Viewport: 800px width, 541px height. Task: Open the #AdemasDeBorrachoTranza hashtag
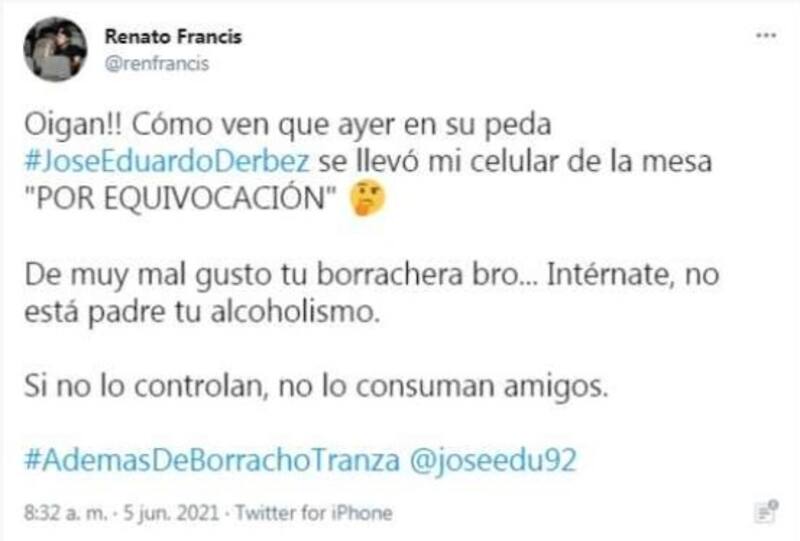[212, 459]
